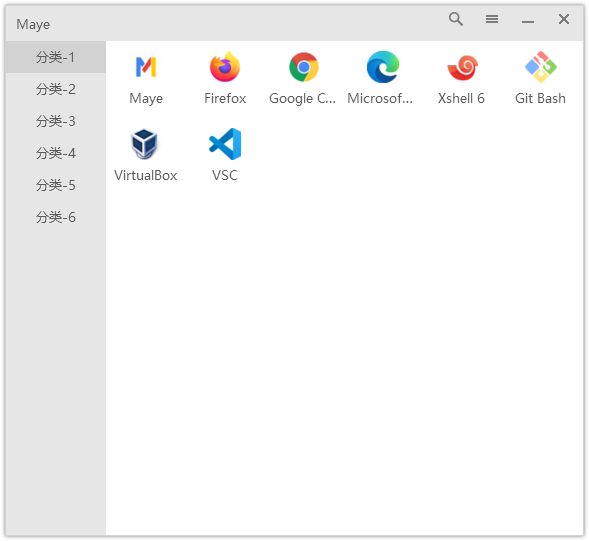
Task: Open the Google Chrome shortcut
Action: (304, 67)
